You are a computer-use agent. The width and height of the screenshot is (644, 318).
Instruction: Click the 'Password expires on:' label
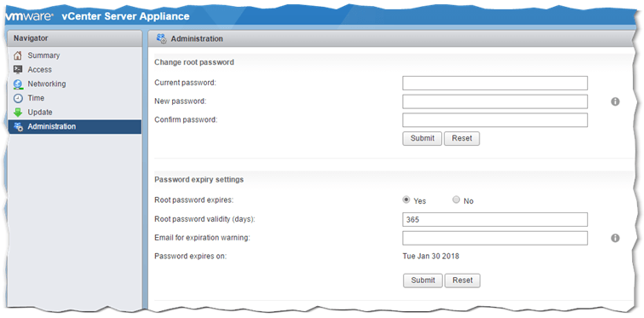191,257
